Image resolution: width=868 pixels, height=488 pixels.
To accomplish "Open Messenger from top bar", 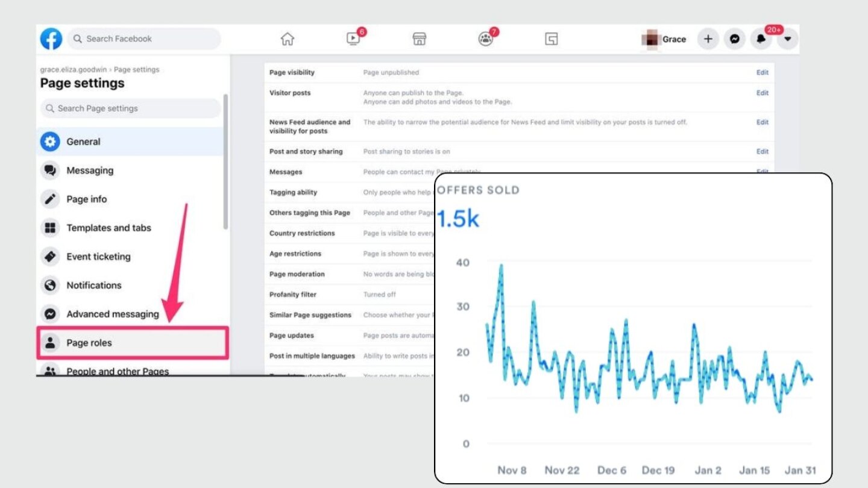I will coord(735,39).
